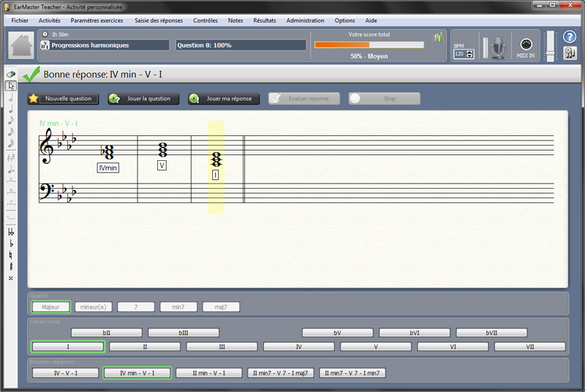Viewport: 585px width, 392px height.
Task: Click the Nouvelle question button
Action: [63, 99]
